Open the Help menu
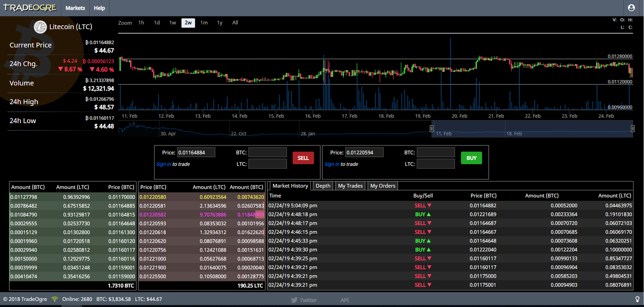This screenshot has height=307, width=644. tap(99, 8)
